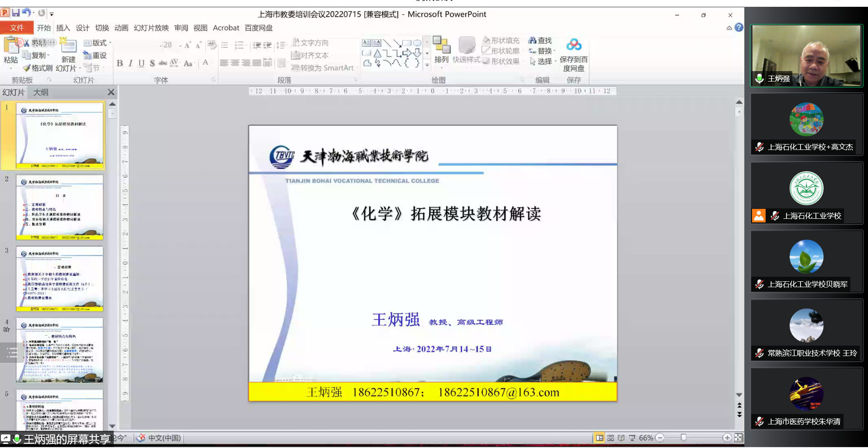Screen dimensions: 868x448
Task: Toggle Bold formatting
Action: point(120,63)
